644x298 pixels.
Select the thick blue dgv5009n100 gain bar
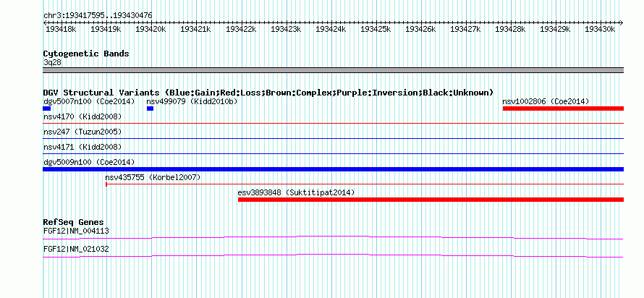(333, 169)
